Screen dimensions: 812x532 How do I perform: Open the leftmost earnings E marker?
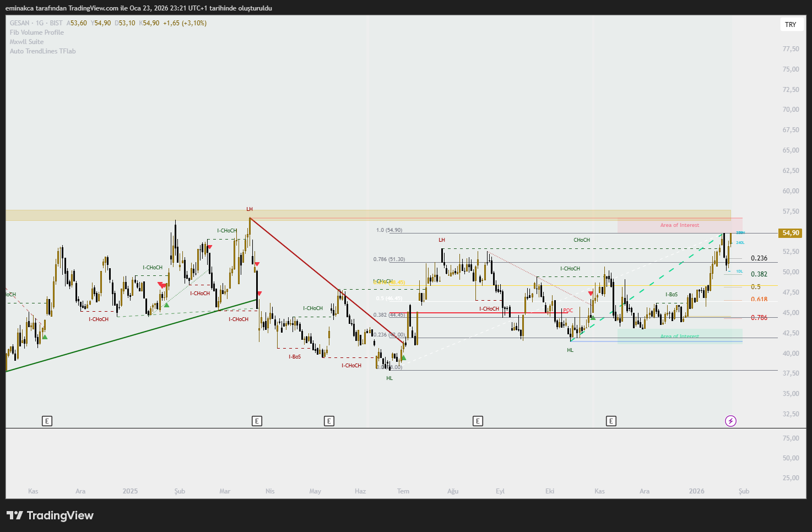click(x=47, y=421)
